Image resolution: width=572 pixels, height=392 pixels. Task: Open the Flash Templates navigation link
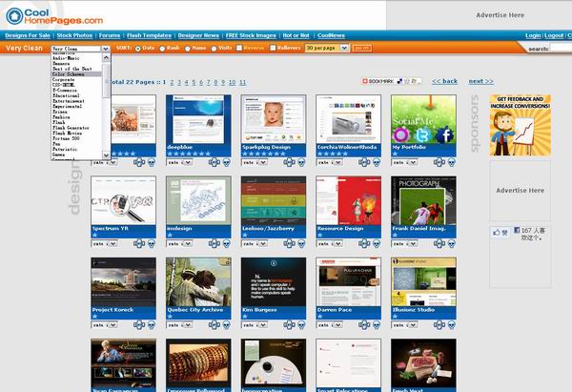150,35
